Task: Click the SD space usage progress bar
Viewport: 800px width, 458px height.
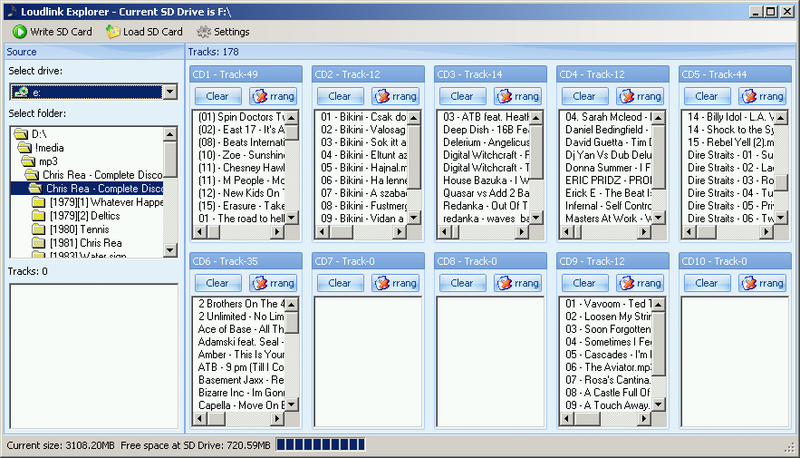Action: [321, 445]
